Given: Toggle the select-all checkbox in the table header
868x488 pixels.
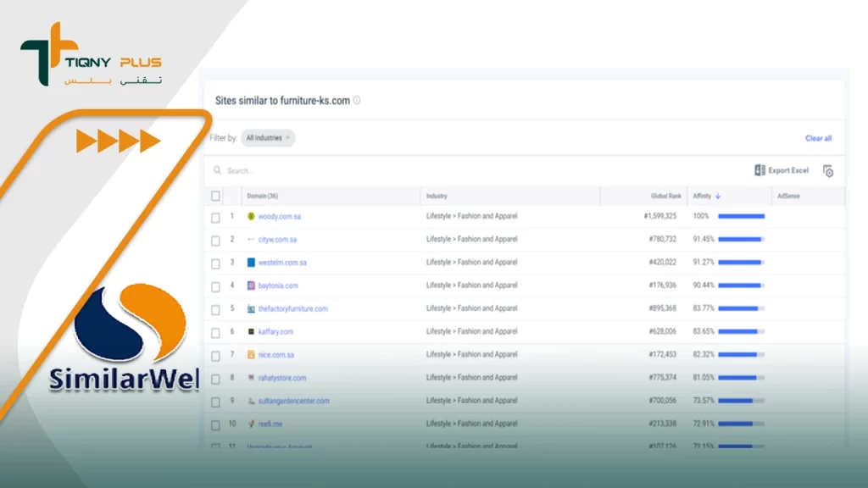Looking at the screenshot, I should [215, 196].
